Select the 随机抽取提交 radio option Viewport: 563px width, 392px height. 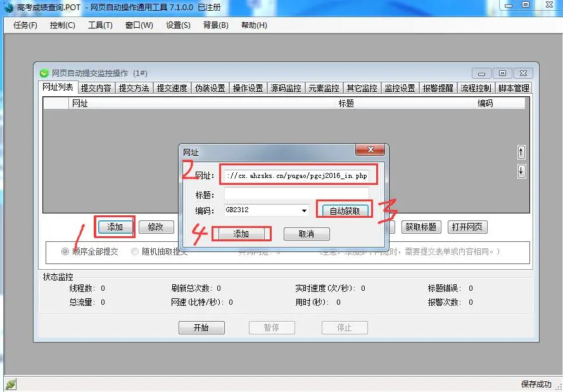[x=135, y=251]
